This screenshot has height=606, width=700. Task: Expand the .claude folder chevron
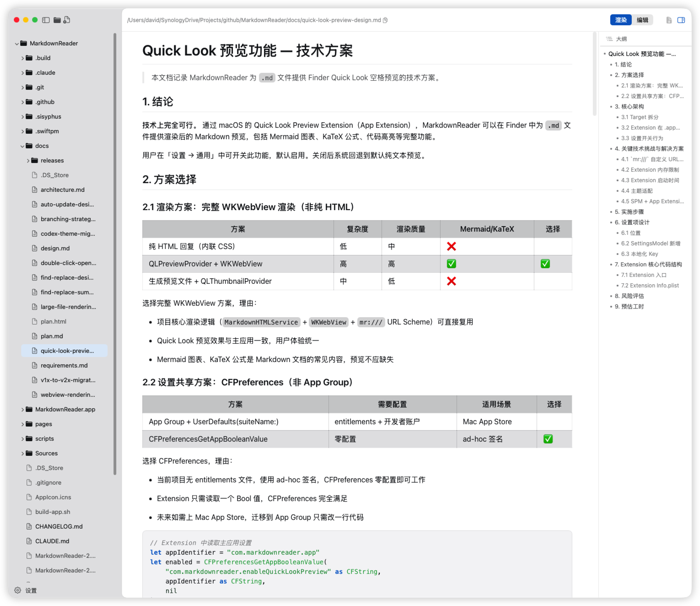[22, 73]
